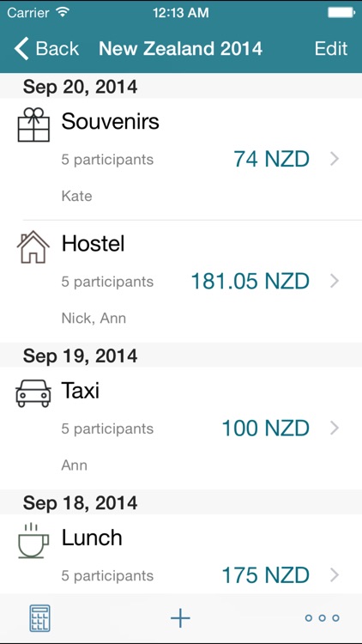Tap the Taxi car icon

pos(33,393)
